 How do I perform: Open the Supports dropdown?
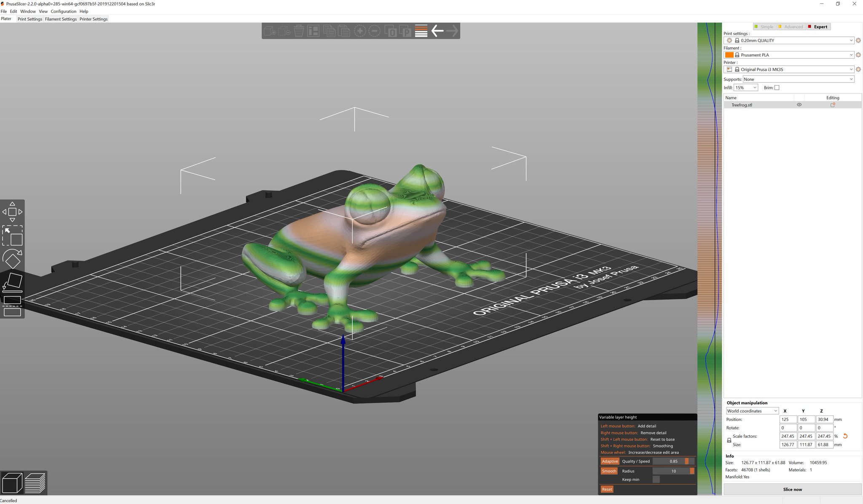[798, 79]
